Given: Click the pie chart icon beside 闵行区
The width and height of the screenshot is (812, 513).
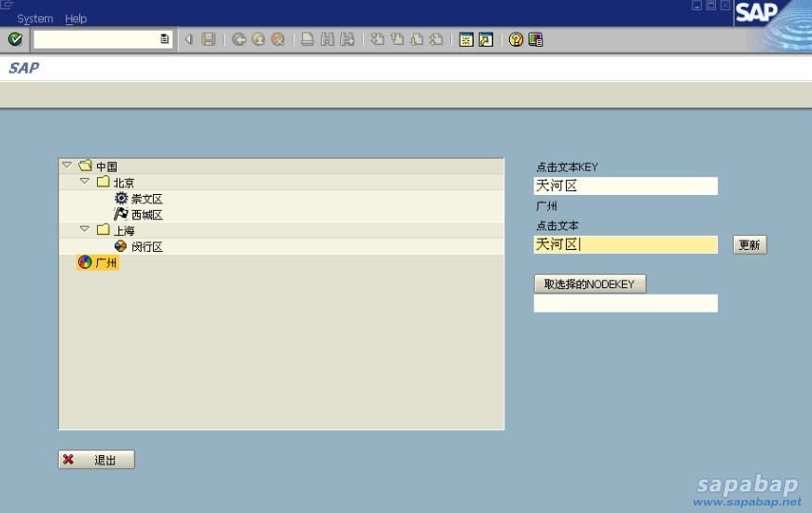Looking at the screenshot, I should (x=120, y=245).
